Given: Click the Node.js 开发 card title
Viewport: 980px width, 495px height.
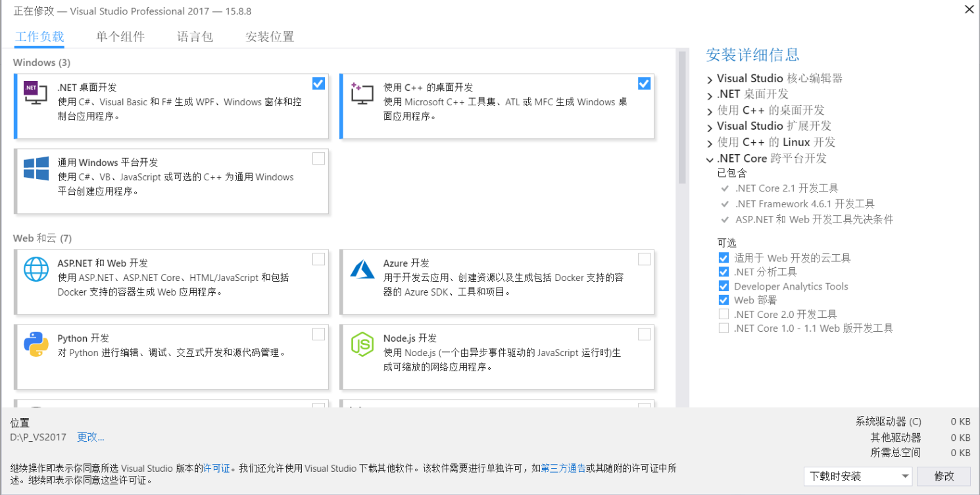Looking at the screenshot, I should [x=410, y=338].
